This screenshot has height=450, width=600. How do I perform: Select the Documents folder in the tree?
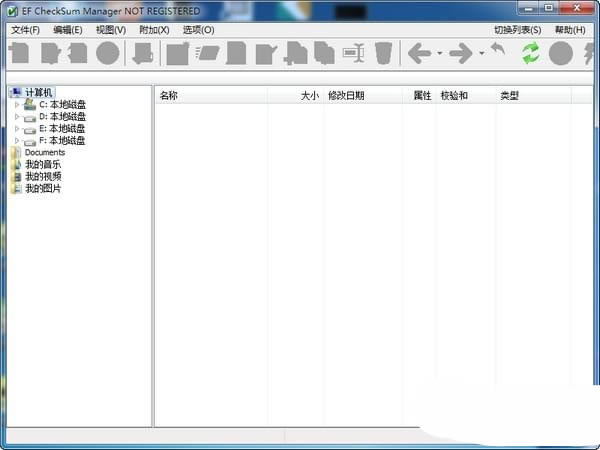pos(45,152)
